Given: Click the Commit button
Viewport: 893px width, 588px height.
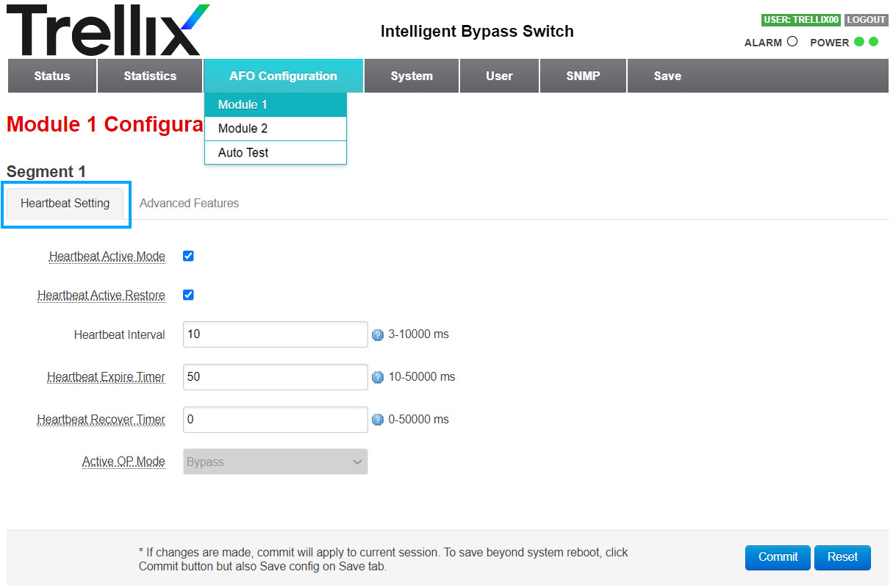Looking at the screenshot, I should (x=778, y=557).
